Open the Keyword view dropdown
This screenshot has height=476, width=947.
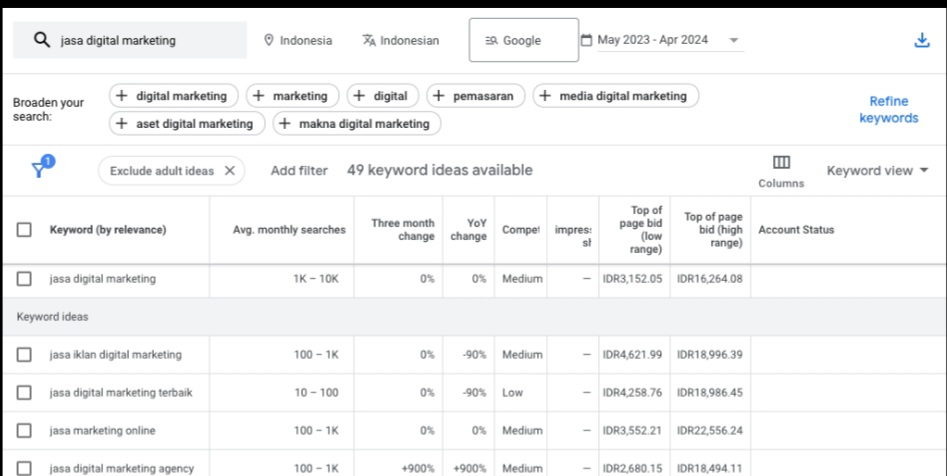[877, 171]
